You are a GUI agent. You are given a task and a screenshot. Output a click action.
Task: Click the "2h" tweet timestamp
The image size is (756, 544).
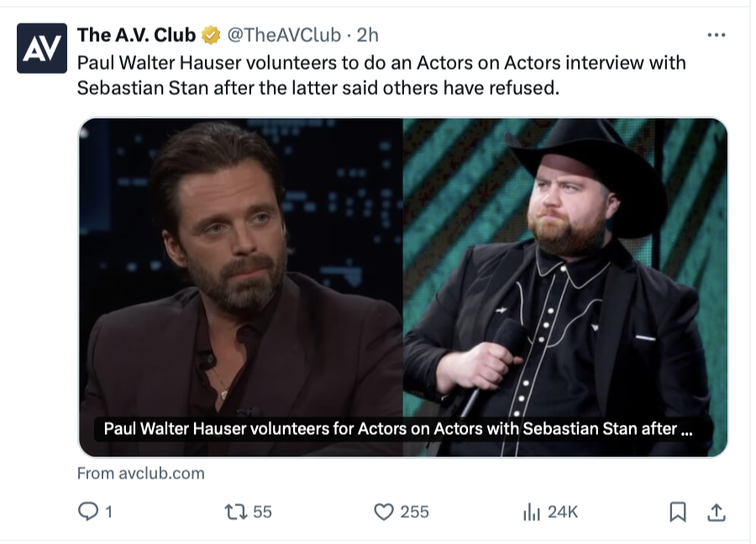coord(369,35)
